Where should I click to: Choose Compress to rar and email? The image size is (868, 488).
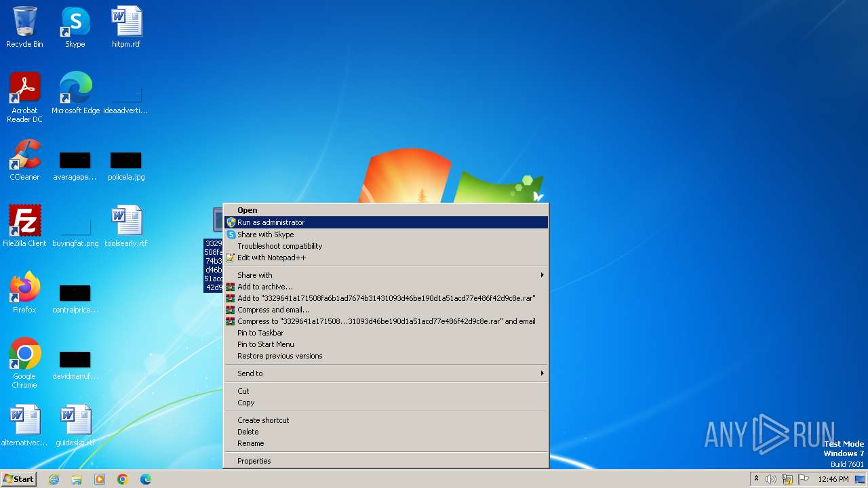(x=386, y=321)
